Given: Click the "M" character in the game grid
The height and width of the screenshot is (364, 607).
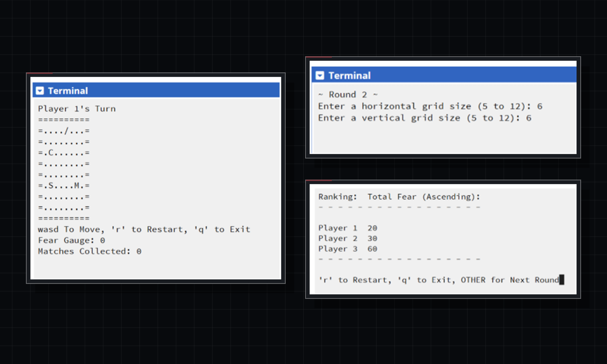Looking at the screenshot, I should 76,186.
